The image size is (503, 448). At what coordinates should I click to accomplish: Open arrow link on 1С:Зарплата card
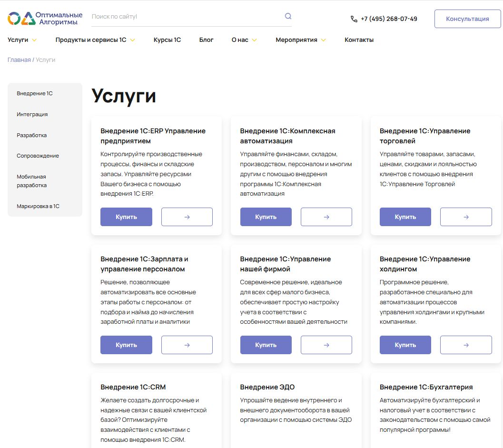point(187,345)
